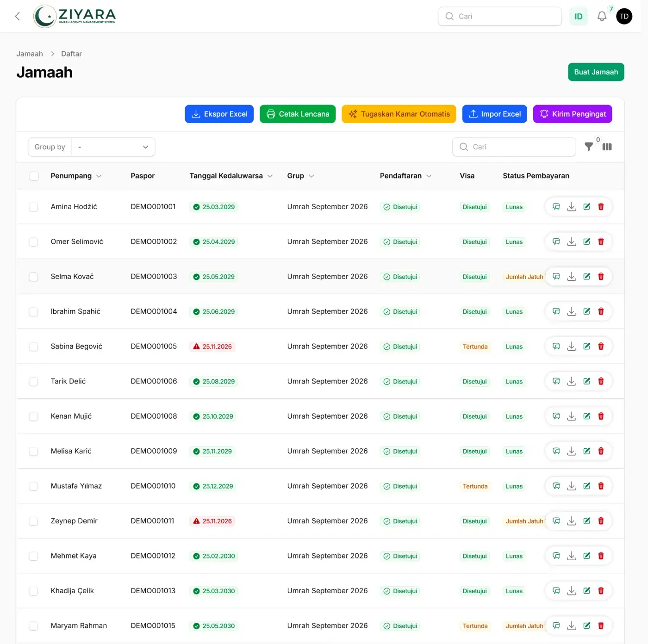Open comments for Omer Selimović
The height and width of the screenshot is (644, 648).
click(556, 241)
